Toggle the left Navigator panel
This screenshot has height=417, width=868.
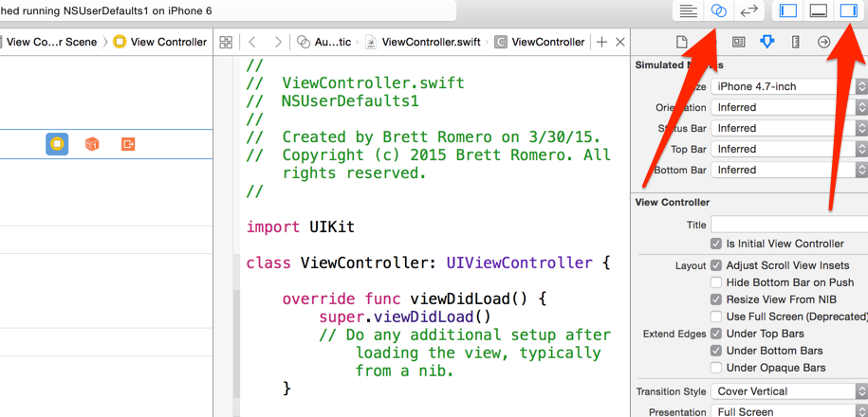(x=787, y=11)
